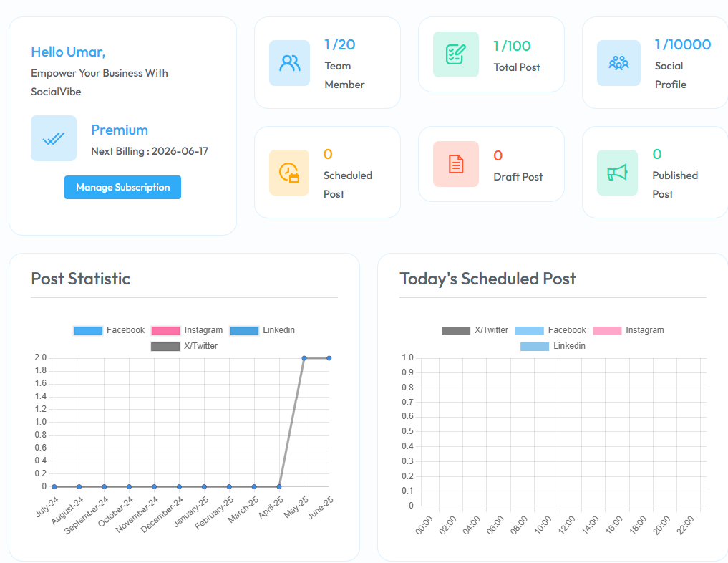Viewport: 728px width, 563px height.
Task: Hide X/Twitter series in Post Statistic legend
Action: coord(185,346)
